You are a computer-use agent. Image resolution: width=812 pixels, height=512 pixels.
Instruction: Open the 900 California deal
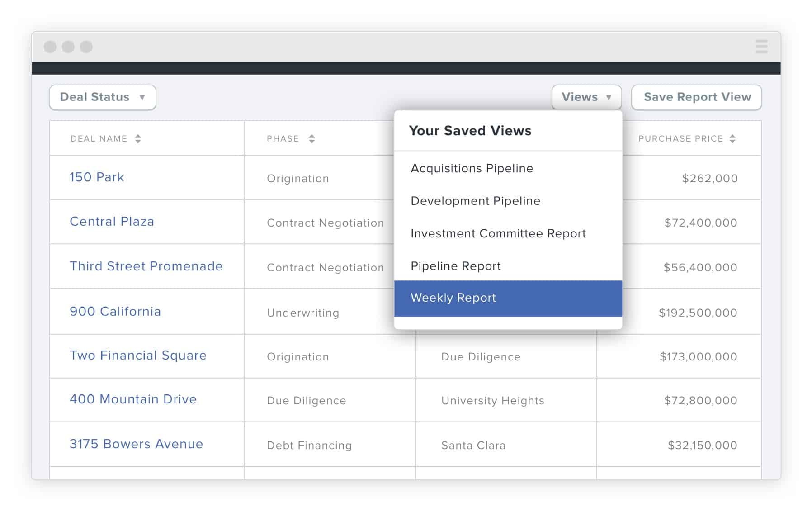tap(115, 311)
